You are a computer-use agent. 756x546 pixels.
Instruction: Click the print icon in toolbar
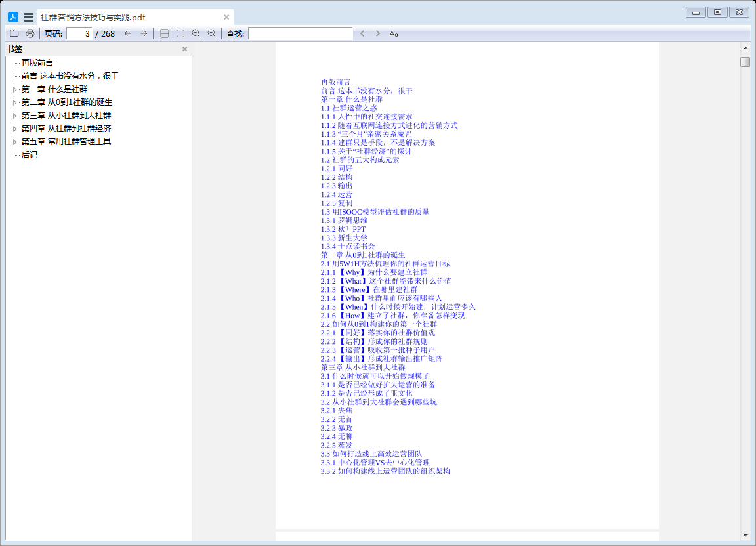[x=30, y=33]
